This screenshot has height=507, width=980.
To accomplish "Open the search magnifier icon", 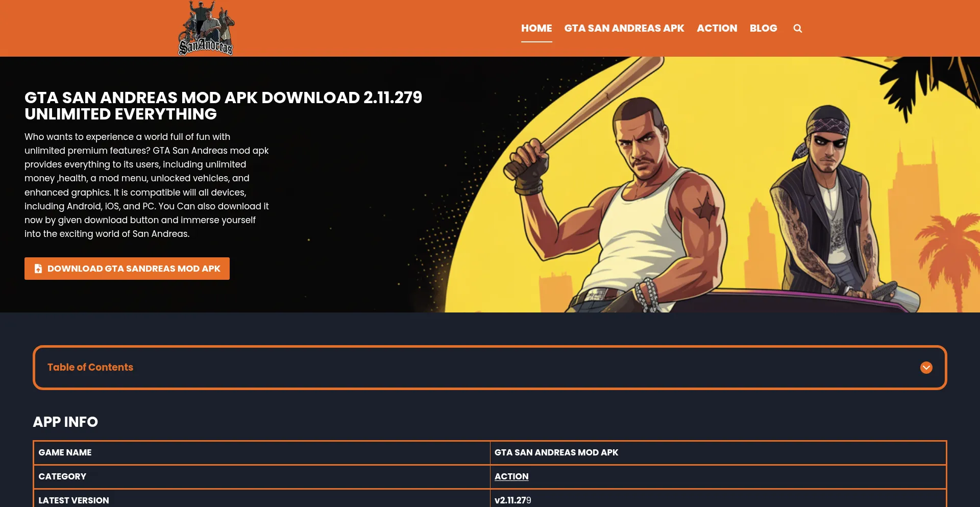I will 798,29.
